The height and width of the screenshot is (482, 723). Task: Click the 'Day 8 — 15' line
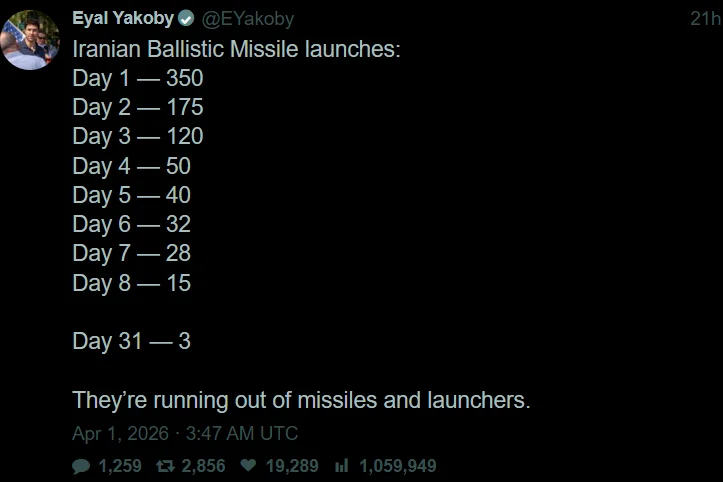(x=131, y=283)
